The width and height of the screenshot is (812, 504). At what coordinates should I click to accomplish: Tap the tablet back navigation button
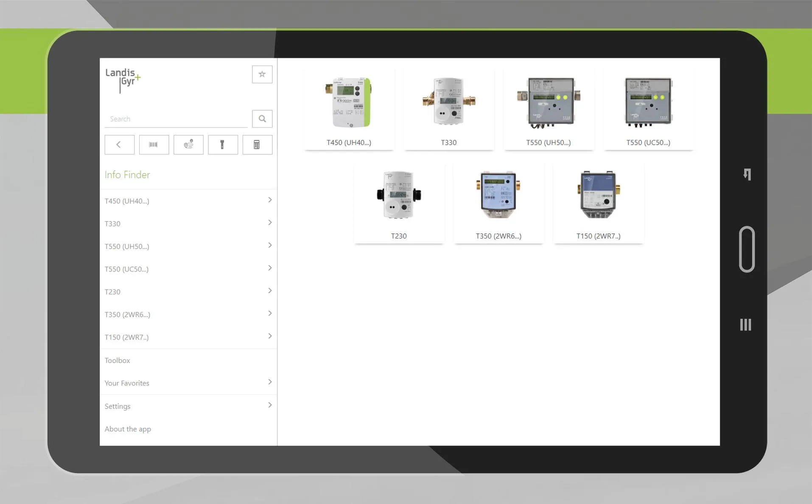(747, 174)
